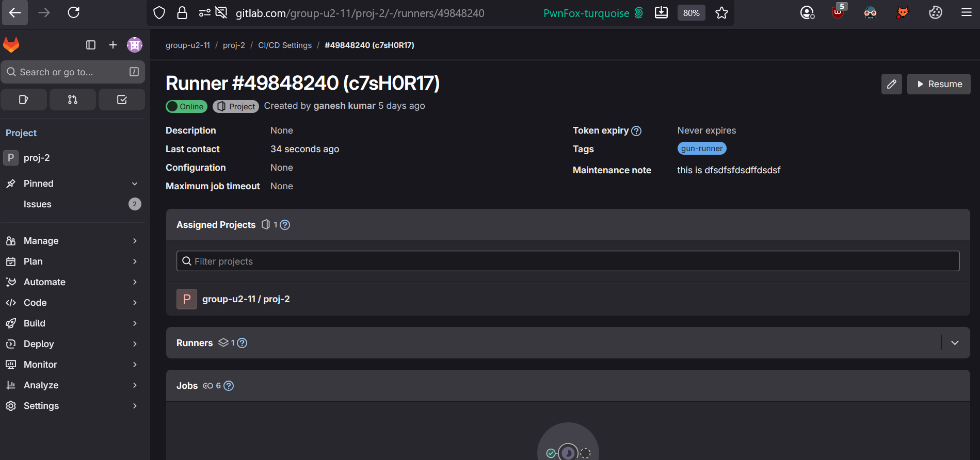The image size is (980, 460).
Task: Open Issues in the sidebar
Action: click(x=38, y=204)
